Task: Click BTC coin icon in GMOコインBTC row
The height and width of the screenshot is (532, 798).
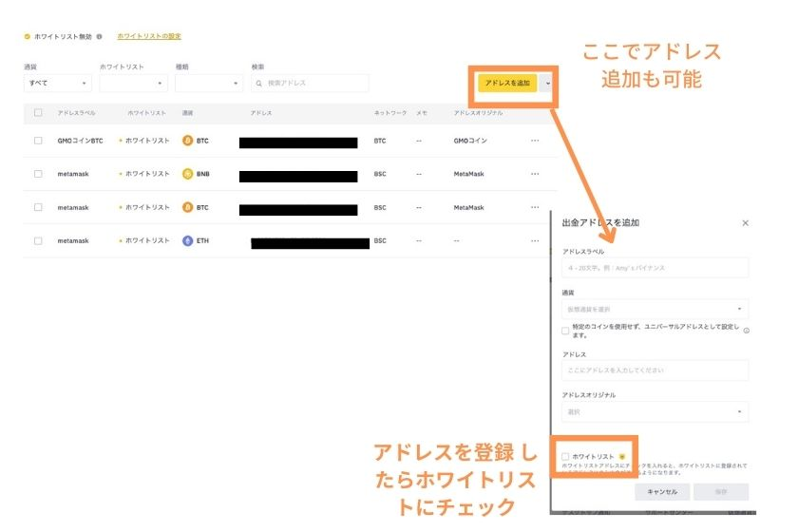Action: tap(188, 141)
